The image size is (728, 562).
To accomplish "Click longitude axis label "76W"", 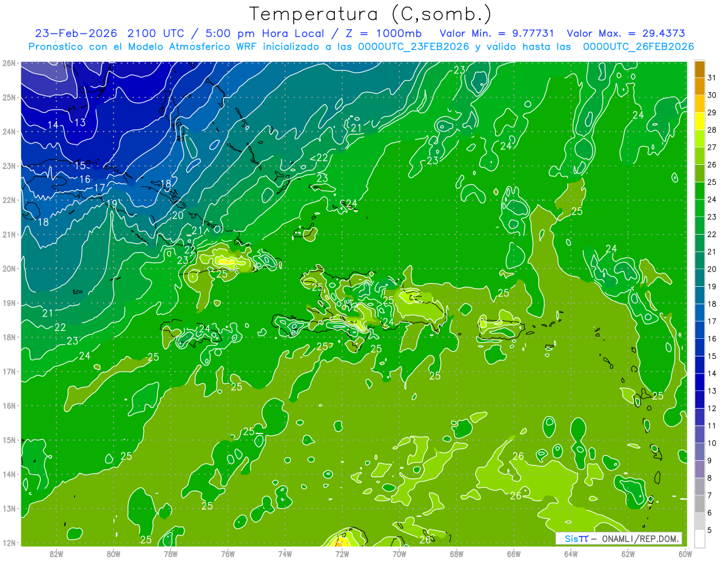I will point(227,554).
